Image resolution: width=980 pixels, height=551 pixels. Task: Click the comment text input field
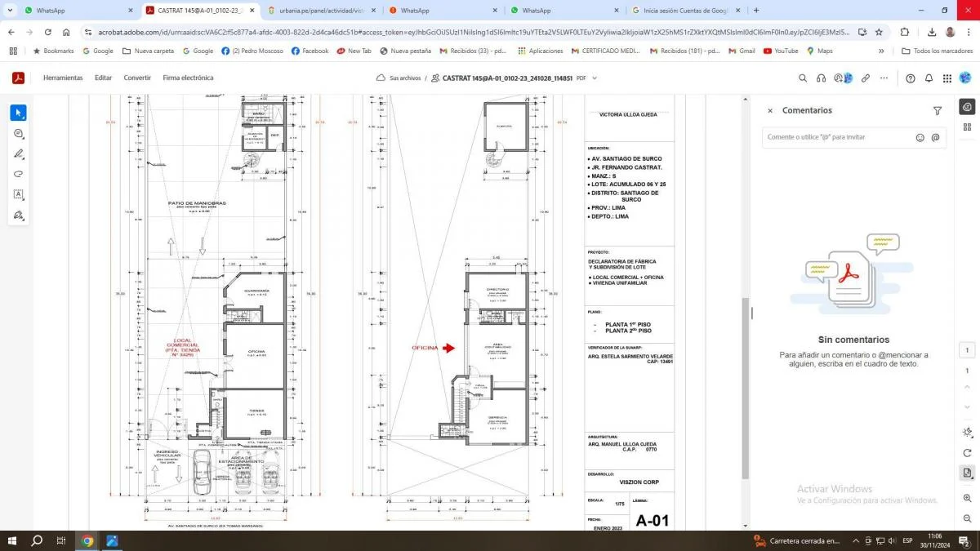854,138
